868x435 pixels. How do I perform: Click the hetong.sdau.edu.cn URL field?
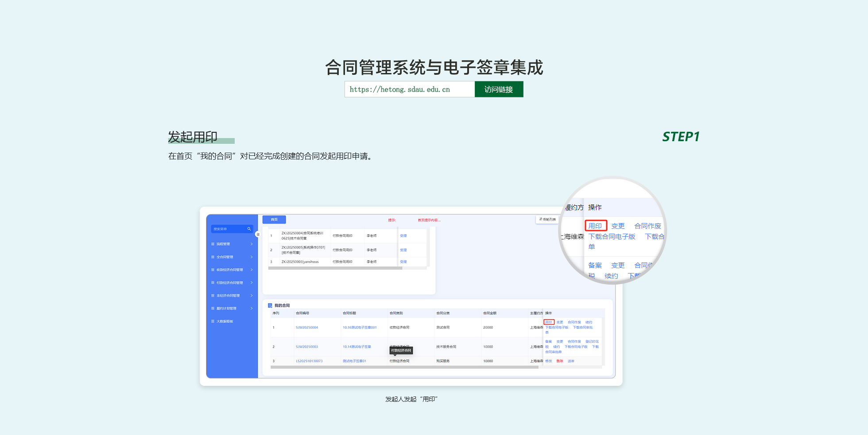click(409, 89)
